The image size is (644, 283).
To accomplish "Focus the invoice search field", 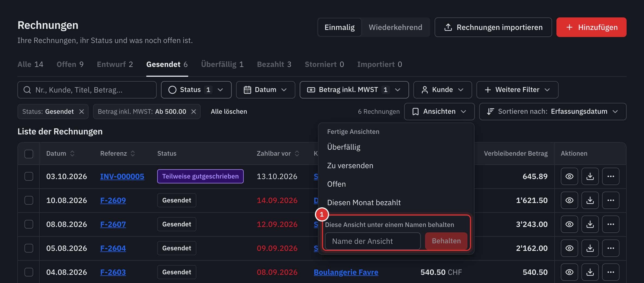I will coord(87,90).
